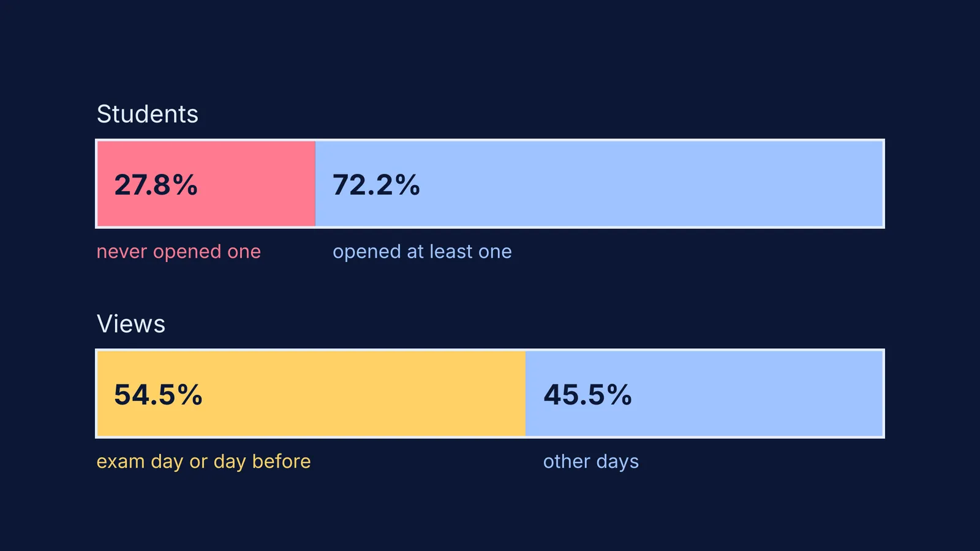Viewport: 980px width, 551px height.
Task: Click the 'other days' label
Action: (591, 462)
